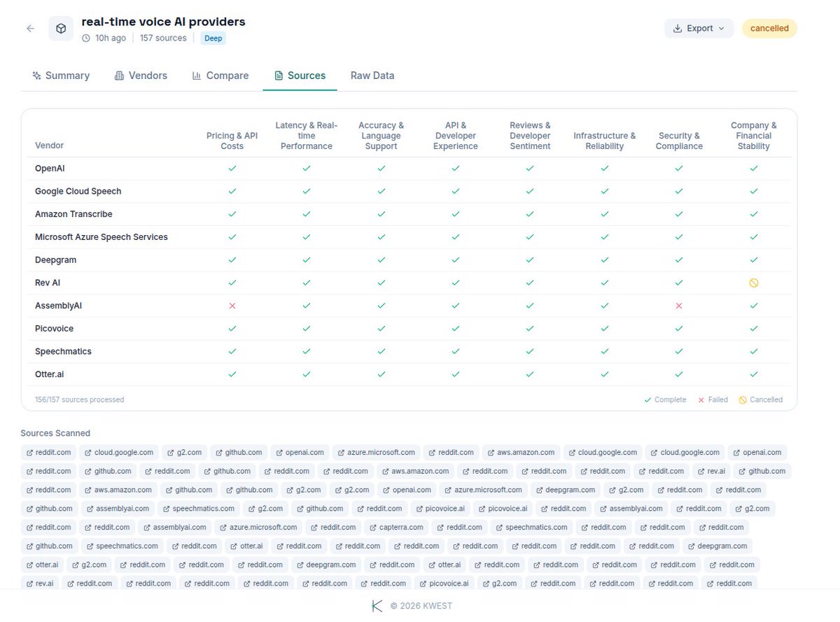Click AssemblyAI's failed X under Pricing & API Costs
The height and width of the screenshot is (622, 840).
point(232,306)
